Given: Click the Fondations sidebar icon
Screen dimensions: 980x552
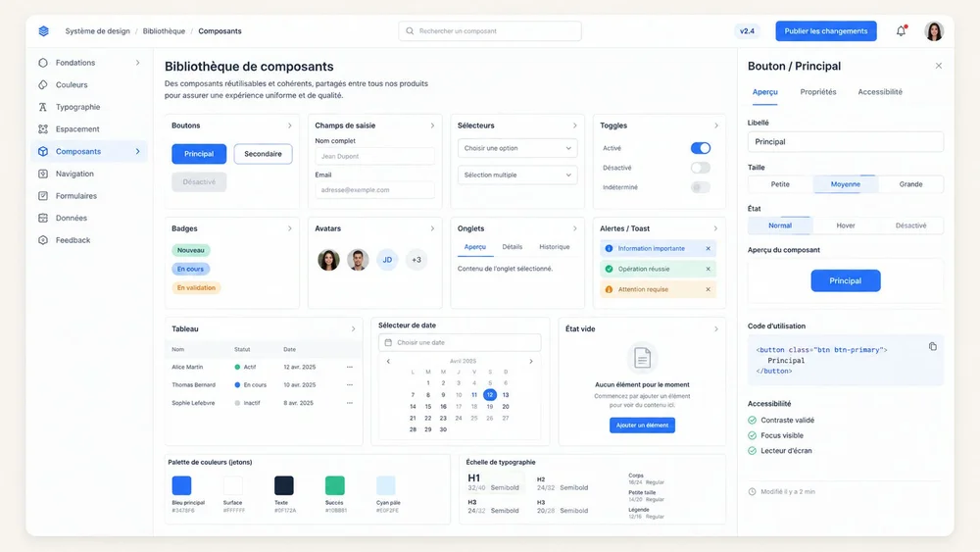Looking at the screenshot, I should click(x=42, y=63).
